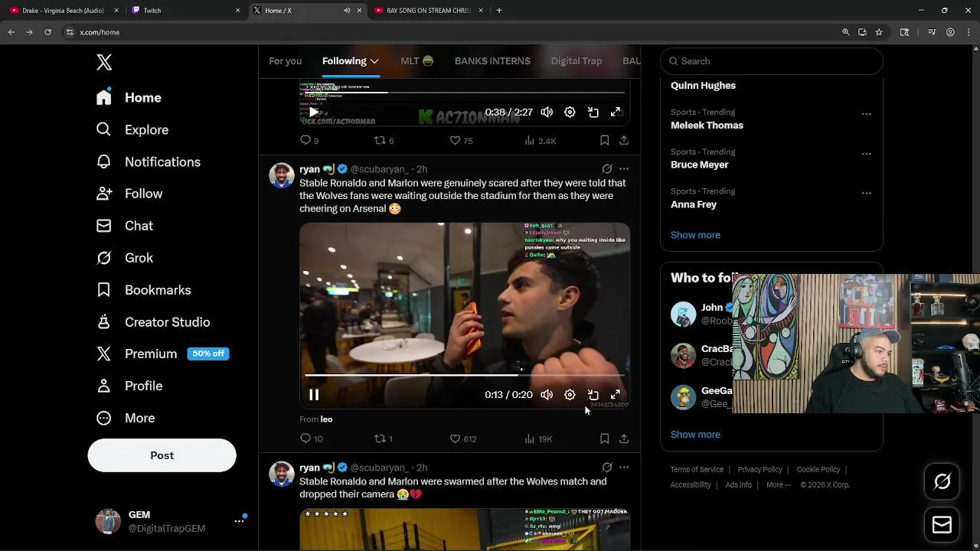This screenshot has height=551, width=980.
Task: Open the More menu in sidebar
Action: 125,419
